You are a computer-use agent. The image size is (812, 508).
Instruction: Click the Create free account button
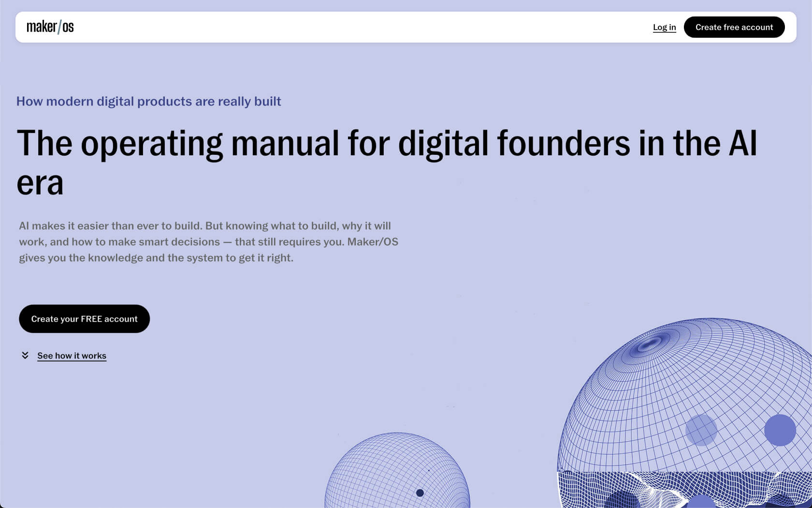734,27
